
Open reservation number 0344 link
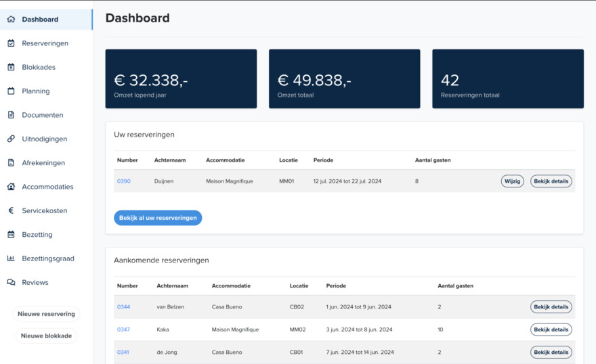123,306
